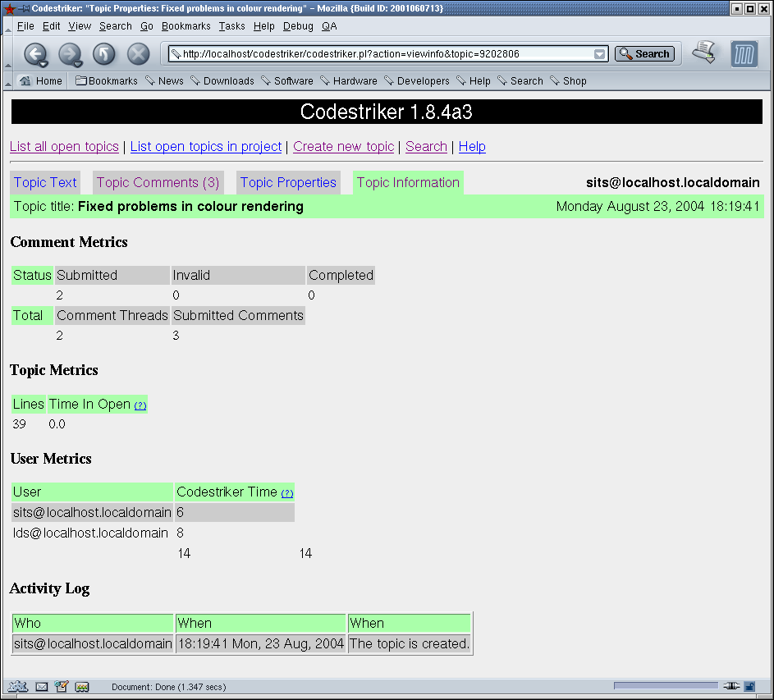The image size is (774, 700).
Task: Click the Back navigation button
Action: click(34, 55)
